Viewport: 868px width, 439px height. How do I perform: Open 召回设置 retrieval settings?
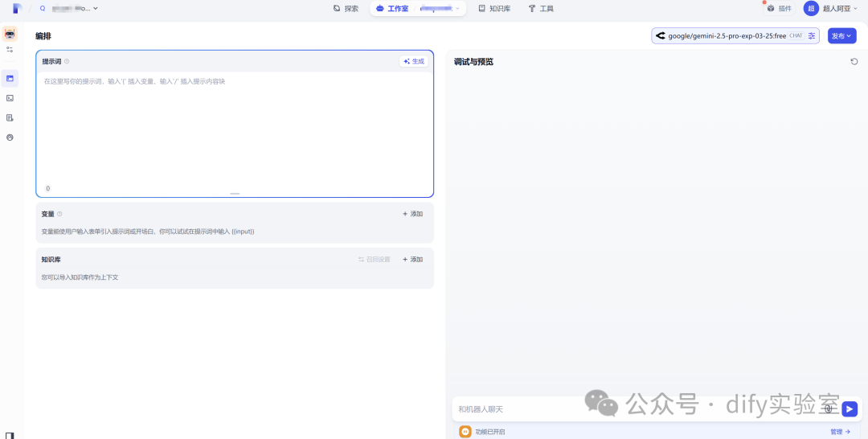pyautogui.click(x=375, y=259)
